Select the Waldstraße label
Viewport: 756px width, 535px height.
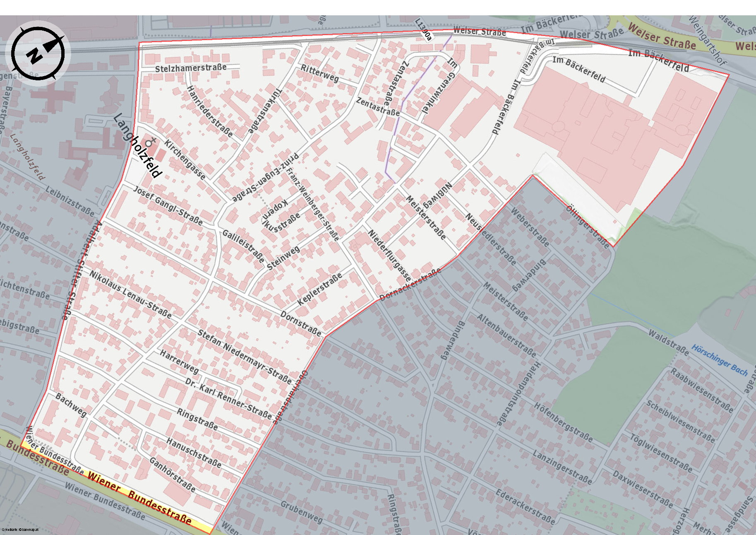(668, 342)
